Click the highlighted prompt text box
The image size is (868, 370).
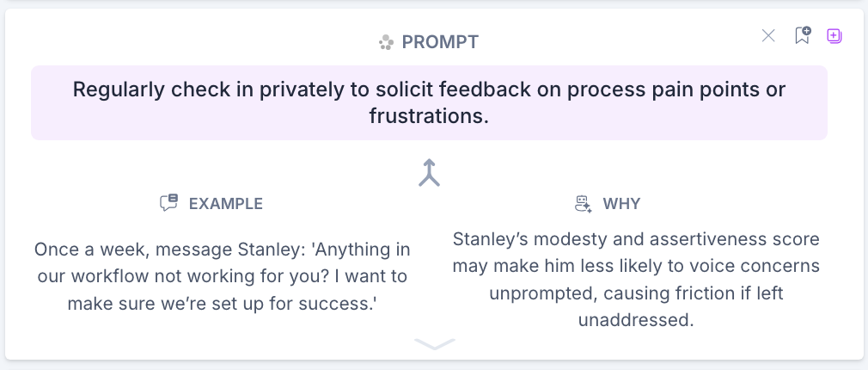[x=430, y=102]
